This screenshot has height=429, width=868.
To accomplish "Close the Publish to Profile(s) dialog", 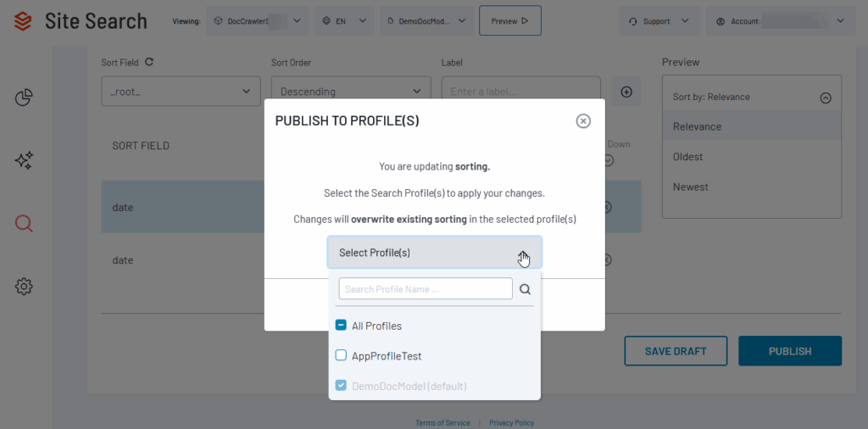I will [x=583, y=121].
